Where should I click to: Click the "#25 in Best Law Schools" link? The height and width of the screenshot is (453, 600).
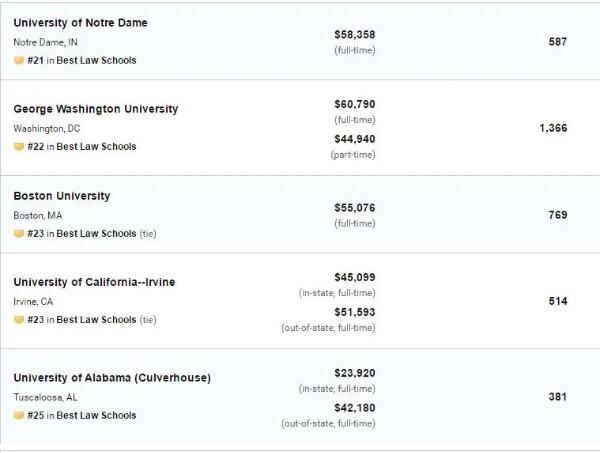82,416
